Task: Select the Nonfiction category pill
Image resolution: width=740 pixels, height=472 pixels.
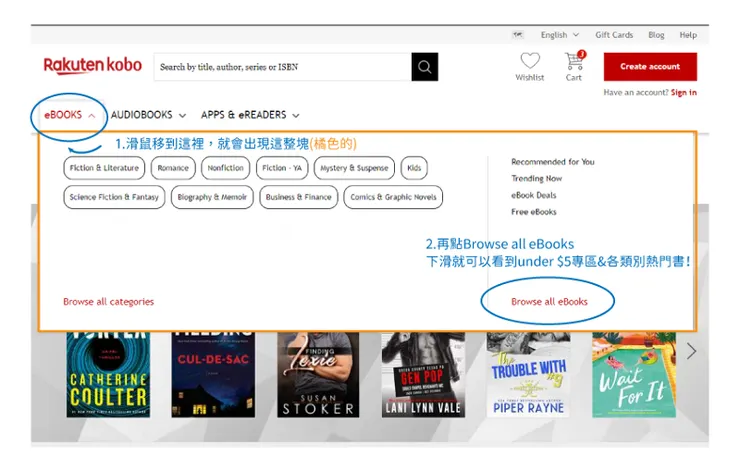Action: pyautogui.click(x=226, y=168)
